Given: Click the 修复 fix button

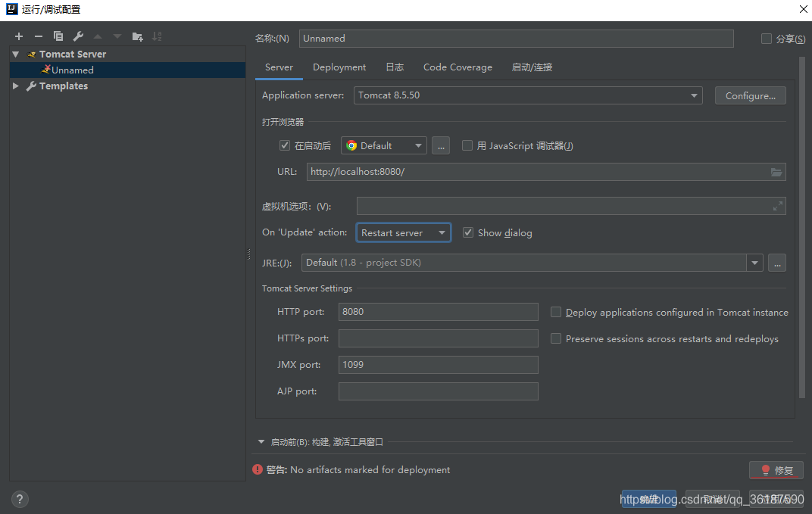Looking at the screenshot, I should point(776,470).
